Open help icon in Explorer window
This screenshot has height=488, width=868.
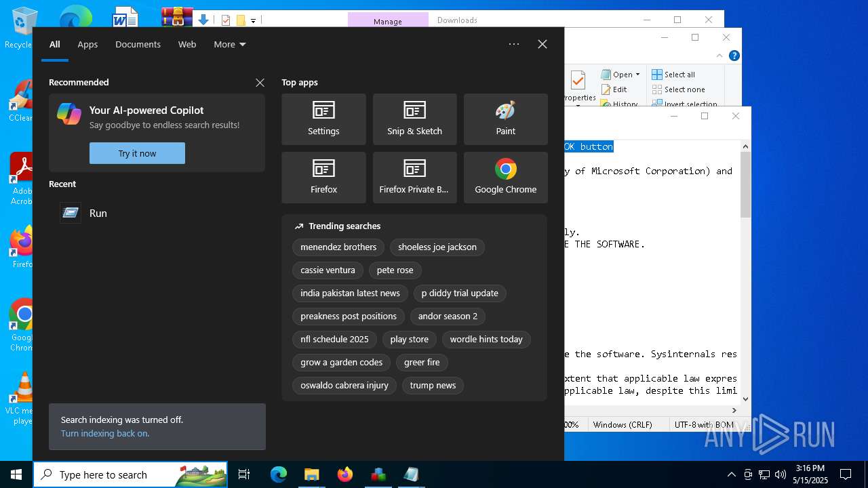coord(734,56)
